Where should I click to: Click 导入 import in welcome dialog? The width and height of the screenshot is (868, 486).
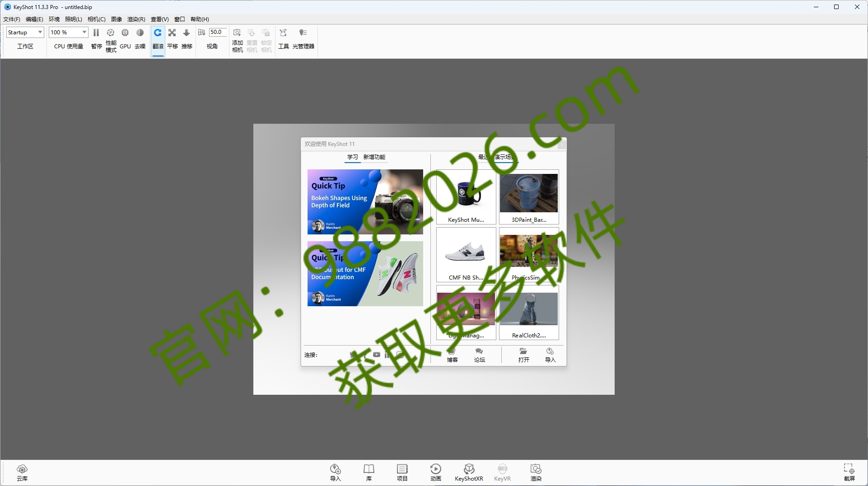tap(550, 355)
